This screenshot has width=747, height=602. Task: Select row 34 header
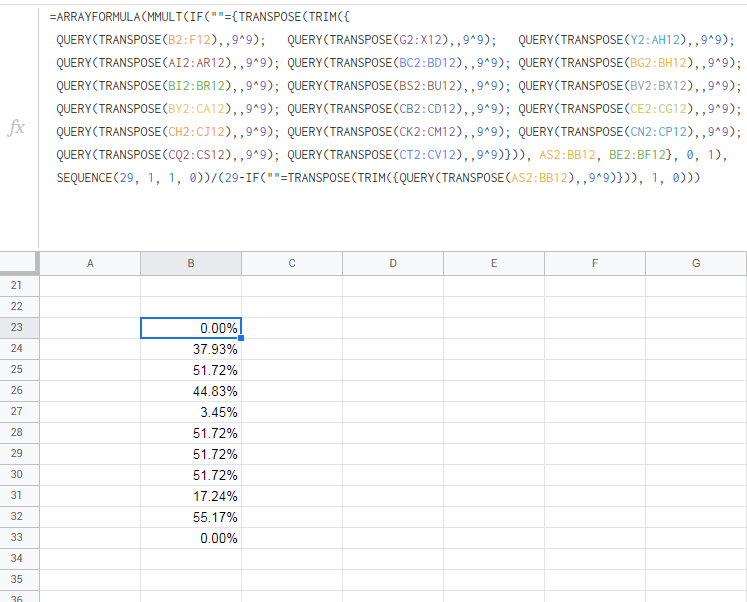coord(19,558)
